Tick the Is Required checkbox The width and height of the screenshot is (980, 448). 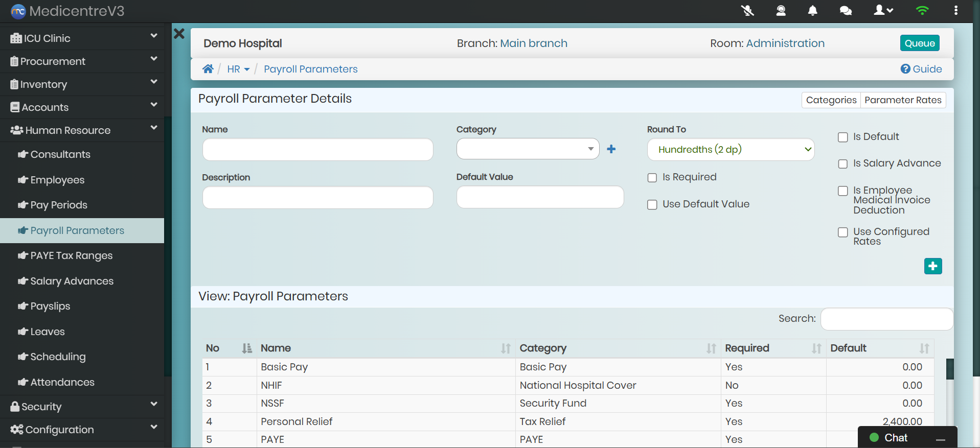pyautogui.click(x=652, y=178)
